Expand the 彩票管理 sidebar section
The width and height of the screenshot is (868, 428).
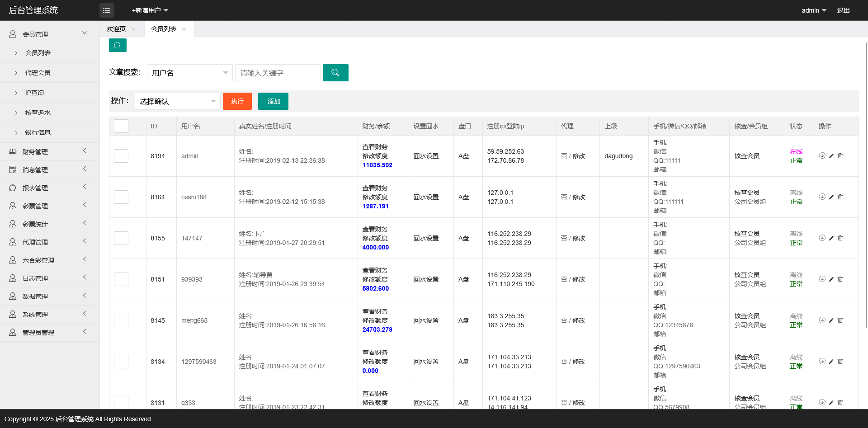click(85, 205)
